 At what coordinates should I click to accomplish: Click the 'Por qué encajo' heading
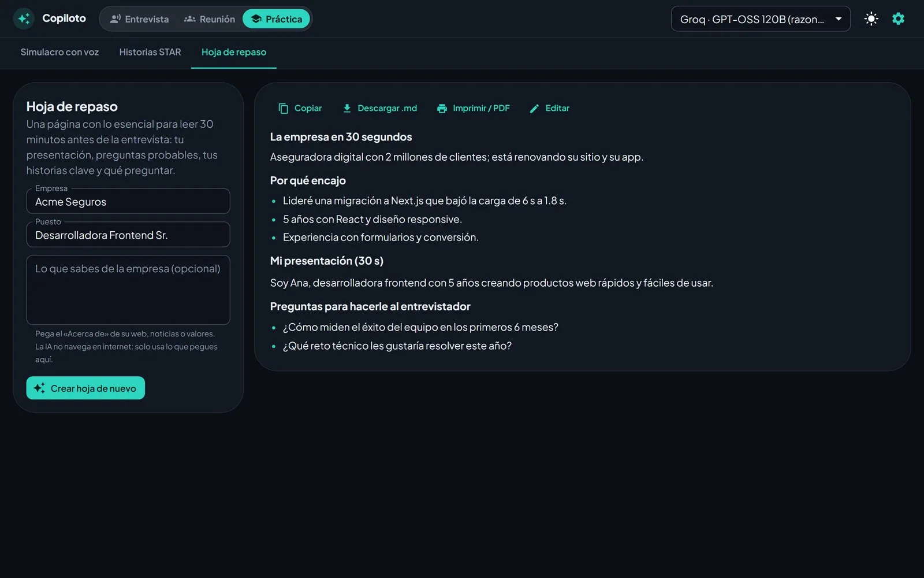[308, 180]
